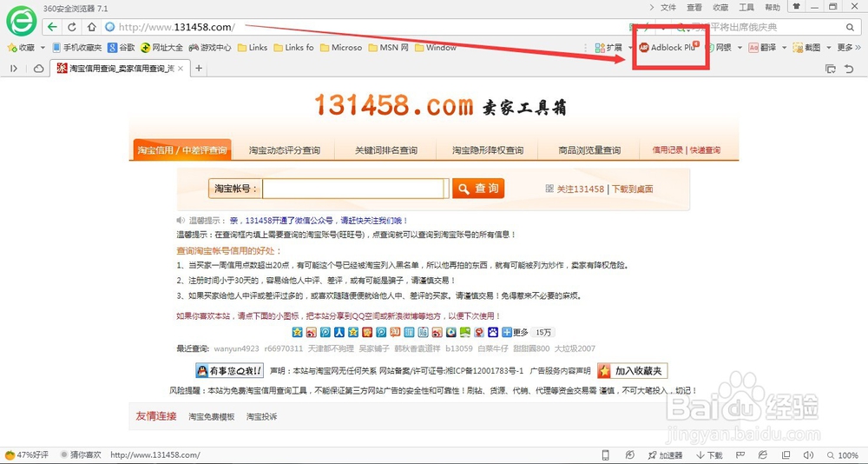Click the 加入收藏夹 button
868x464 pixels.
(x=632, y=370)
